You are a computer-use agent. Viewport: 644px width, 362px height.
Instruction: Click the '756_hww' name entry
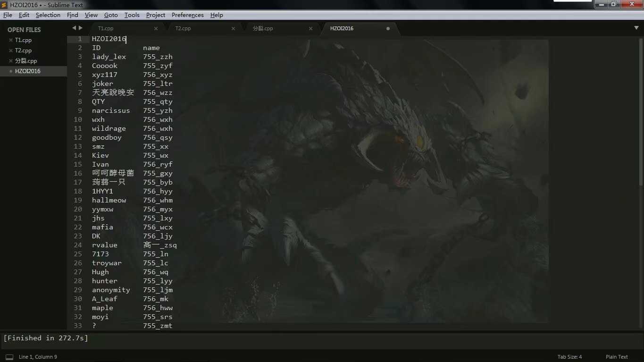pyautogui.click(x=158, y=308)
